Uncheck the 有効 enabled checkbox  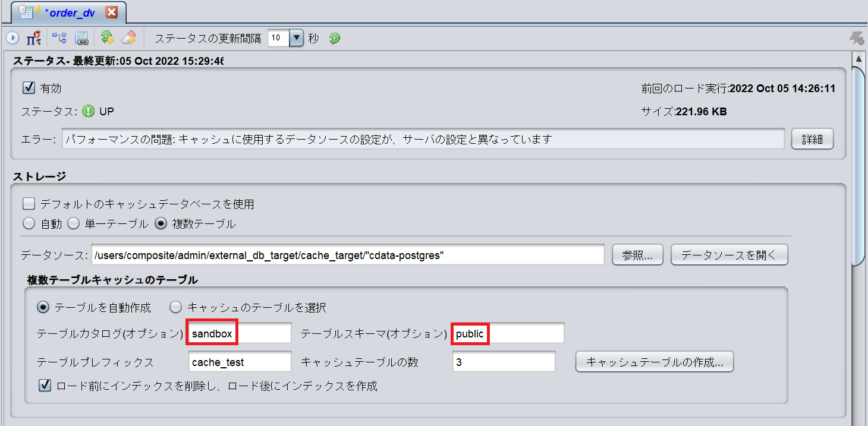click(x=29, y=87)
